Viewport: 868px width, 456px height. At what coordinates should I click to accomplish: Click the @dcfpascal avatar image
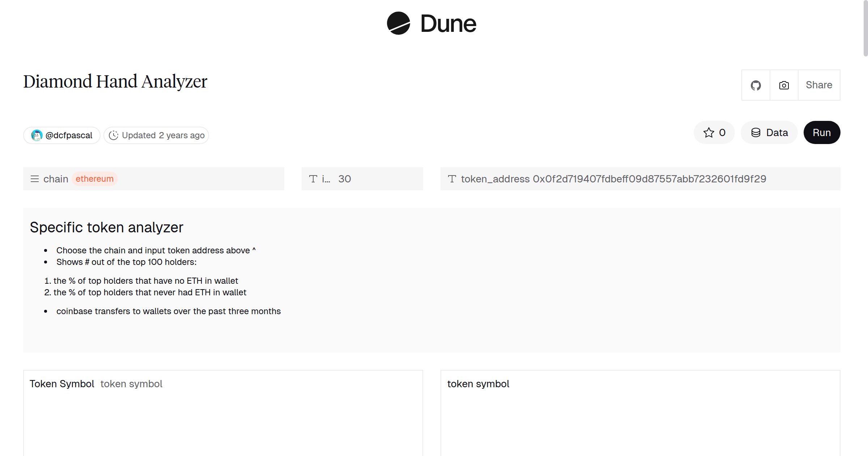(37, 135)
